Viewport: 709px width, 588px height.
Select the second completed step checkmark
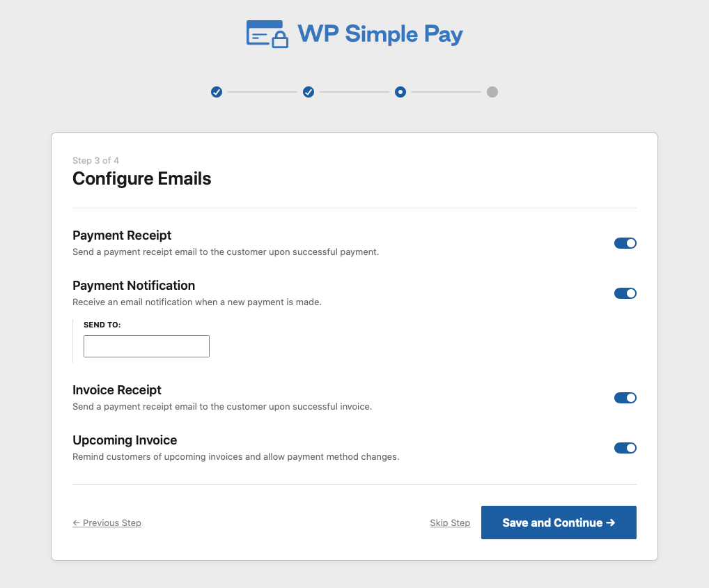[309, 92]
